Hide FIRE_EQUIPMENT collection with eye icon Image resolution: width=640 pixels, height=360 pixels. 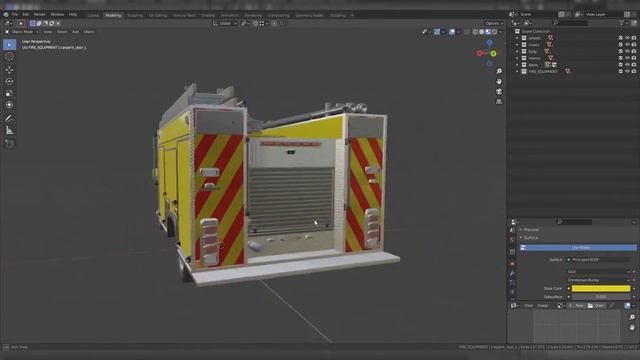coord(627,71)
